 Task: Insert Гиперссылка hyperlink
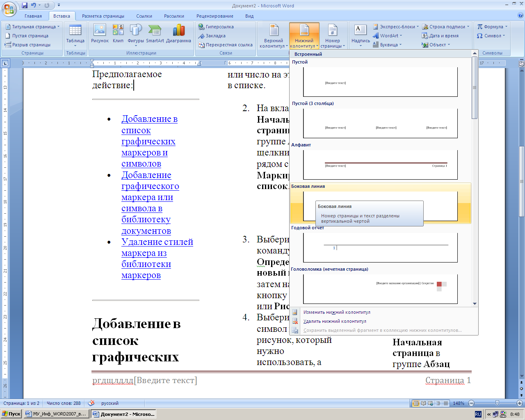pos(216,27)
